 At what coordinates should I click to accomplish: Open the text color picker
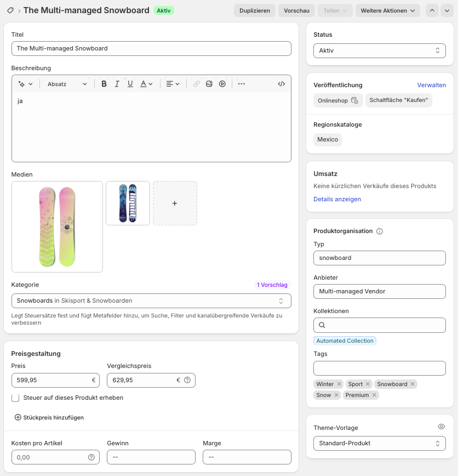coord(146,84)
